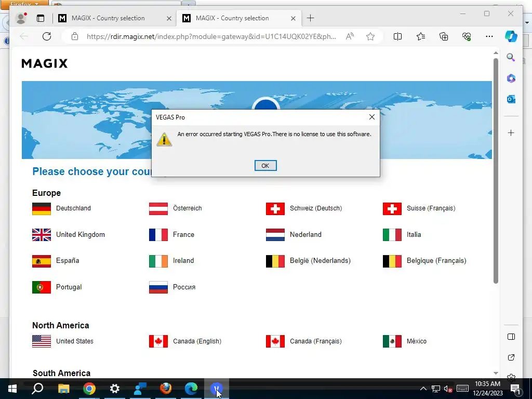Open Windows taskbar search
Image resolution: width=532 pixels, height=399 pixels.
(37, 389)
